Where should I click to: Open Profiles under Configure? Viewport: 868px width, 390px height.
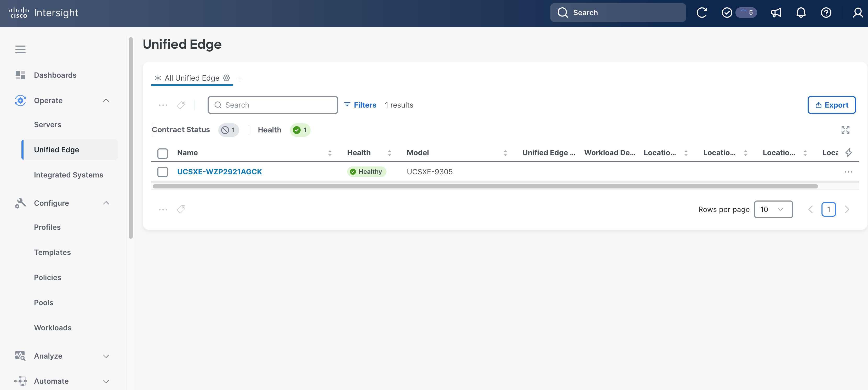tap(47, 227)
